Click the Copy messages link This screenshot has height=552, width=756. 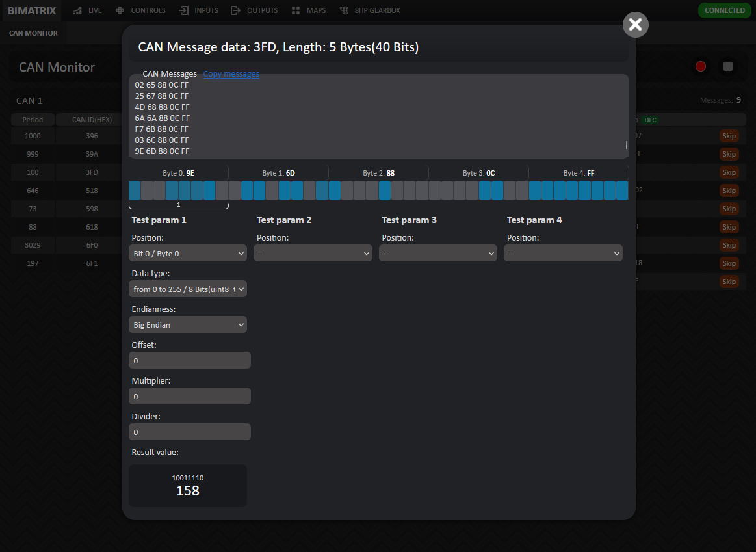coord(231,74)
